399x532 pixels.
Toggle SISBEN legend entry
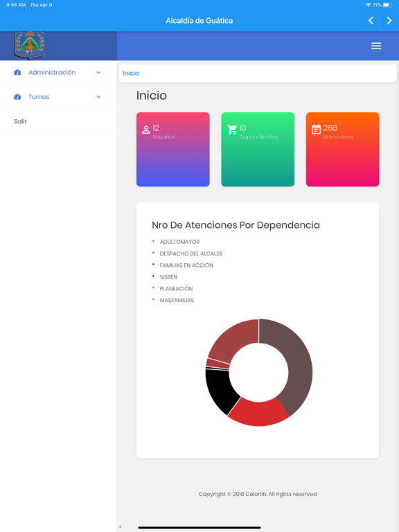tap(168, 277)
